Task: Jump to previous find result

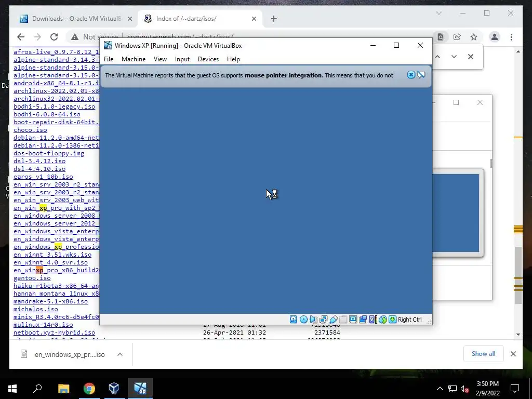Action: point(437,57)
